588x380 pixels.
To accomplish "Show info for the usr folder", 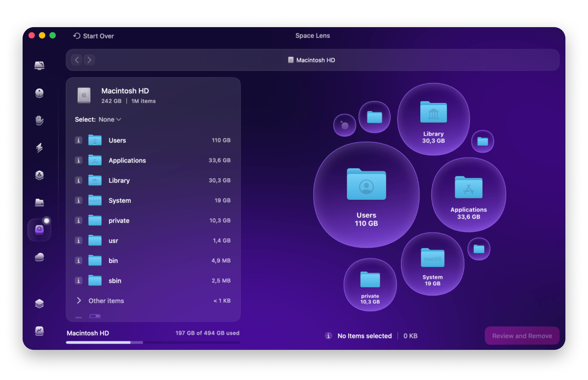I will point(78,240).
